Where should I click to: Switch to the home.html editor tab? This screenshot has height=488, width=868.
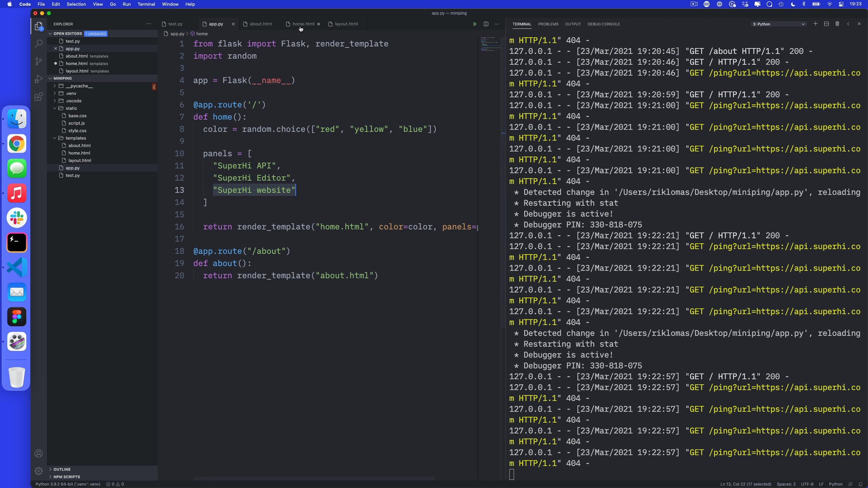pyautogui.click(x=303, y=24)
